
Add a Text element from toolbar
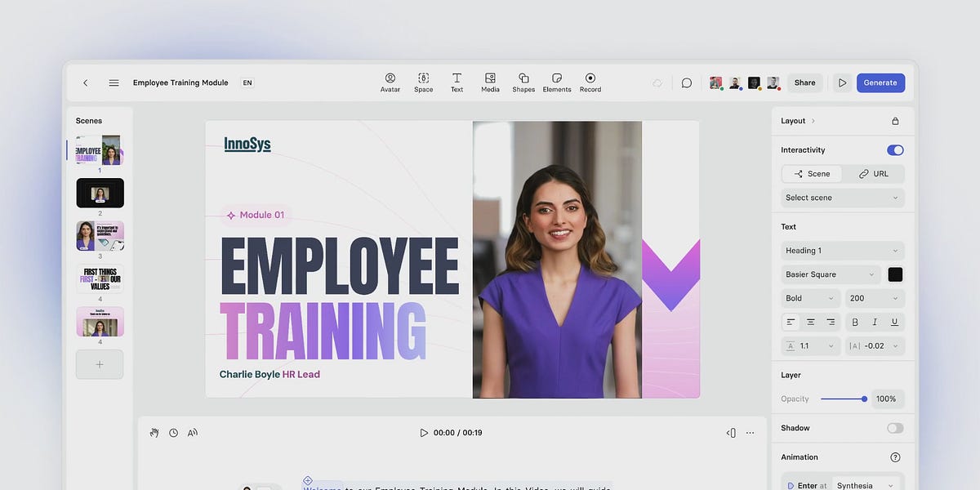tap(457, 82)
